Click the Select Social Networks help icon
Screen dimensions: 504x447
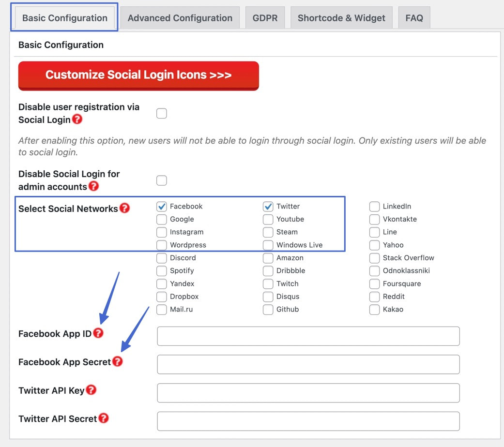125,209
